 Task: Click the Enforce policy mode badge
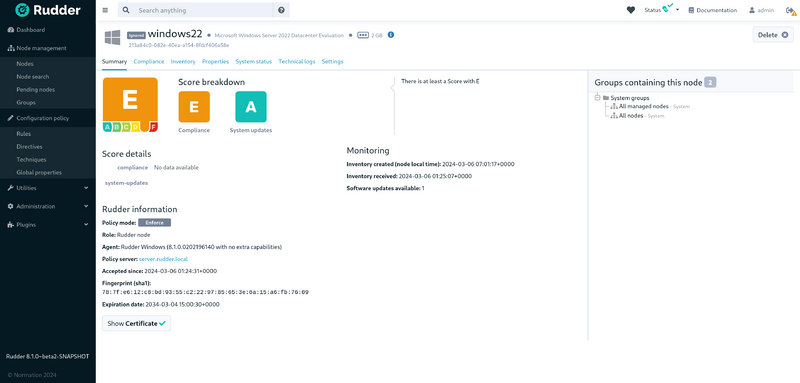coord(155,223)
